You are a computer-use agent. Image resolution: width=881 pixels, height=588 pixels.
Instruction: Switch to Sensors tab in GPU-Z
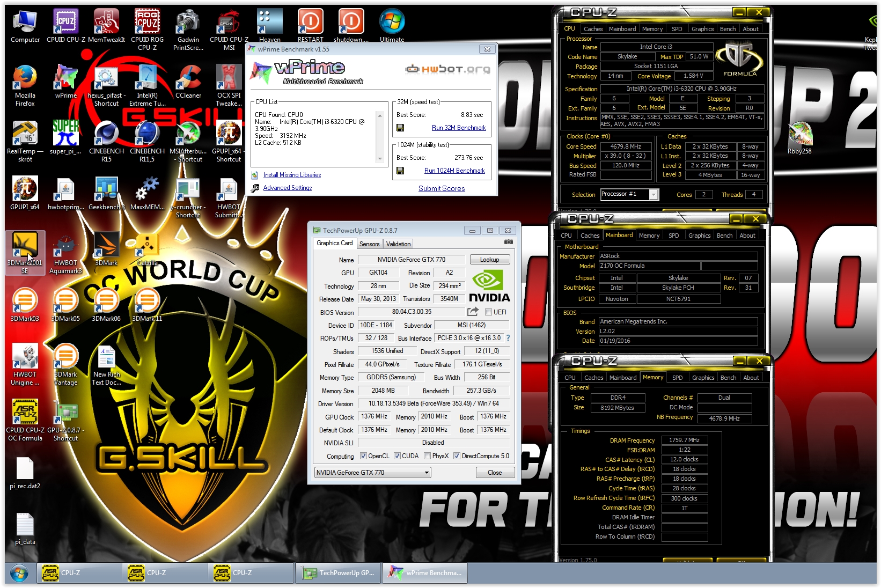(x=369, y=244)
